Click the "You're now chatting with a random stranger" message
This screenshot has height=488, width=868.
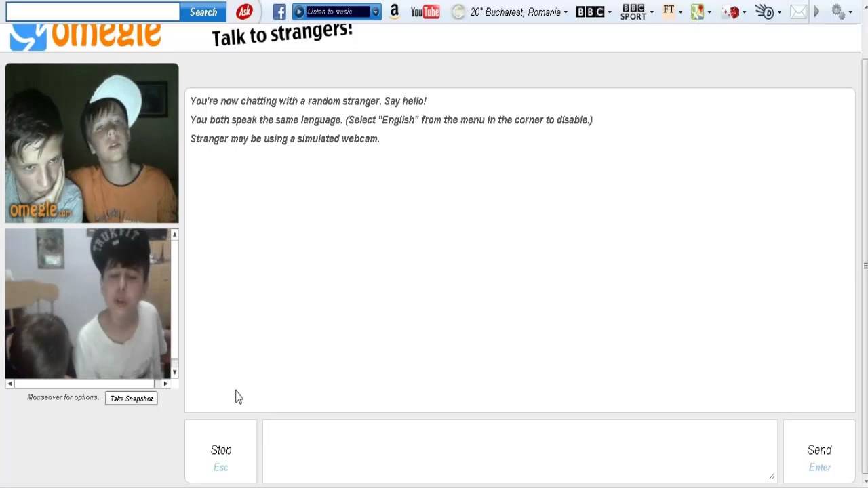click(309, 101)
